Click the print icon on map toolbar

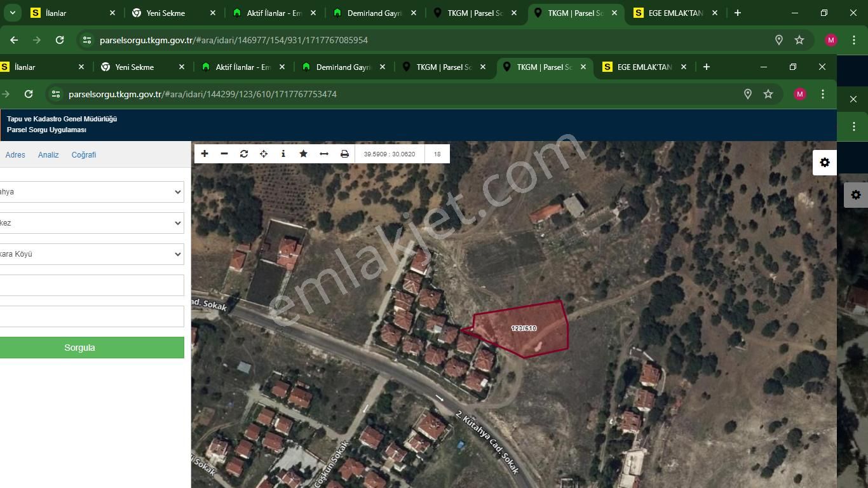coord(344,154)
